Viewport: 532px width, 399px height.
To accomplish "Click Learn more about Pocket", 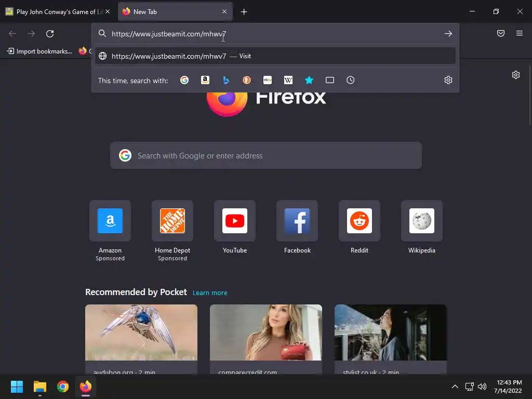I will [210, 293].
